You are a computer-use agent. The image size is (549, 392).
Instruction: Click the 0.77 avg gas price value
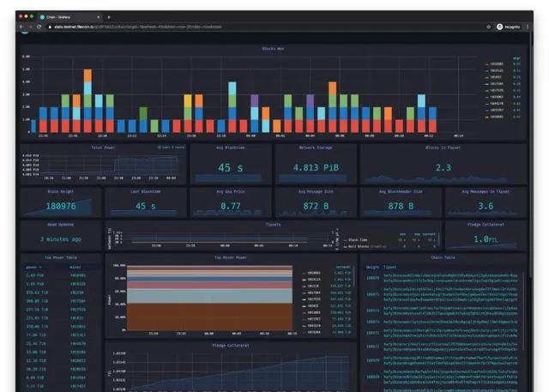pyautogui.click(x=231, y=206)
